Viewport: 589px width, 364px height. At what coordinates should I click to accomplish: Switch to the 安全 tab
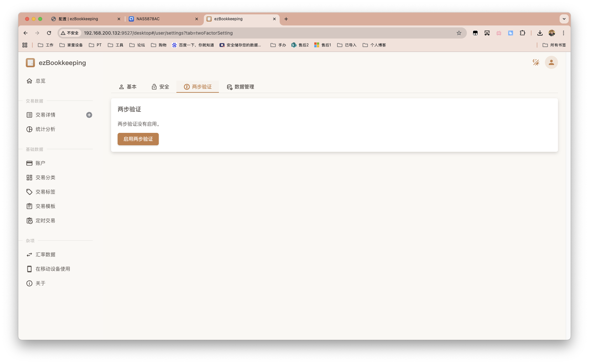point(160,87)
